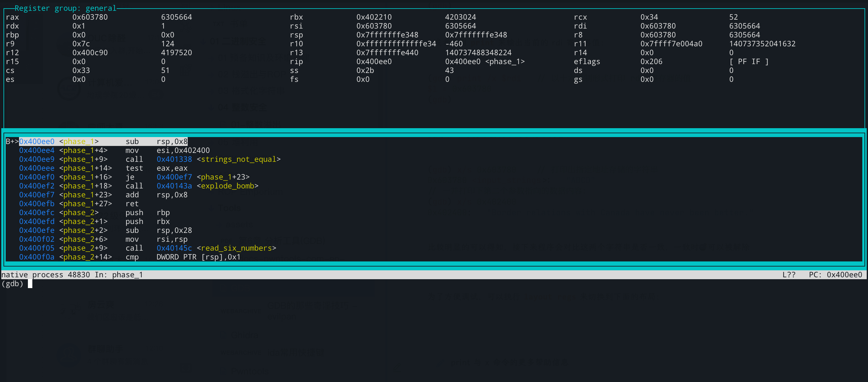Click the cmp DWORD PTR [rsp],0x1 line
This screenshot has width=868, height=382.
(198, 257)
